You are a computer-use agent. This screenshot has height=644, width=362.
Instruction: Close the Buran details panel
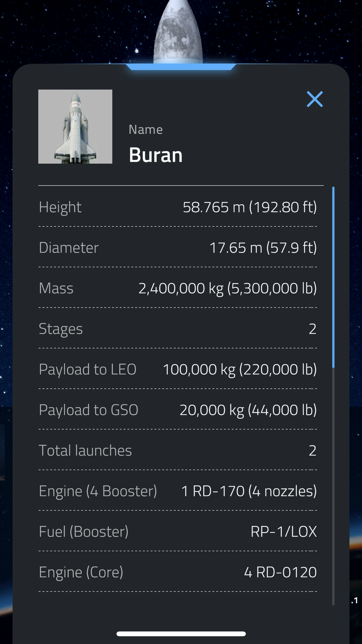point(315,99)
